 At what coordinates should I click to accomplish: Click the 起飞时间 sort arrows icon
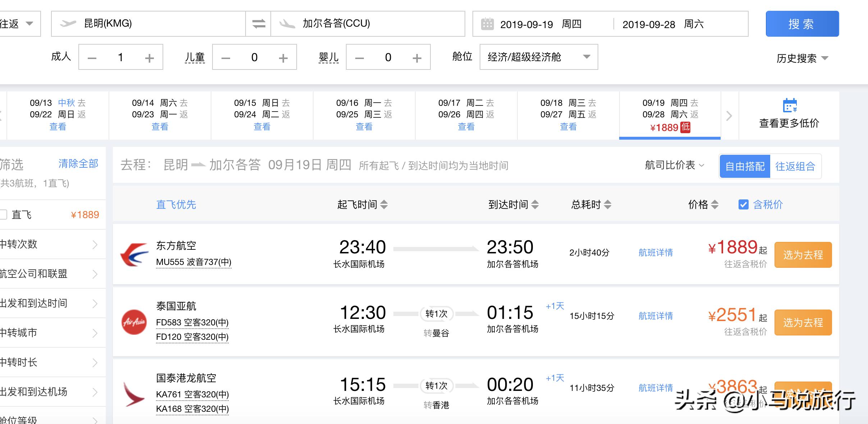pos(383,204)
